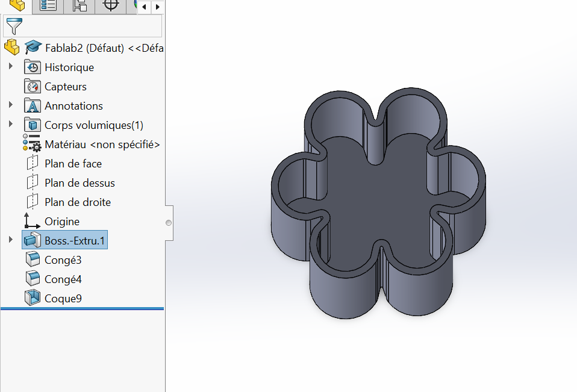Select the Coque9 shell feature icon
577x392 pixels.
pyautogui.click(x=32, y=298)
